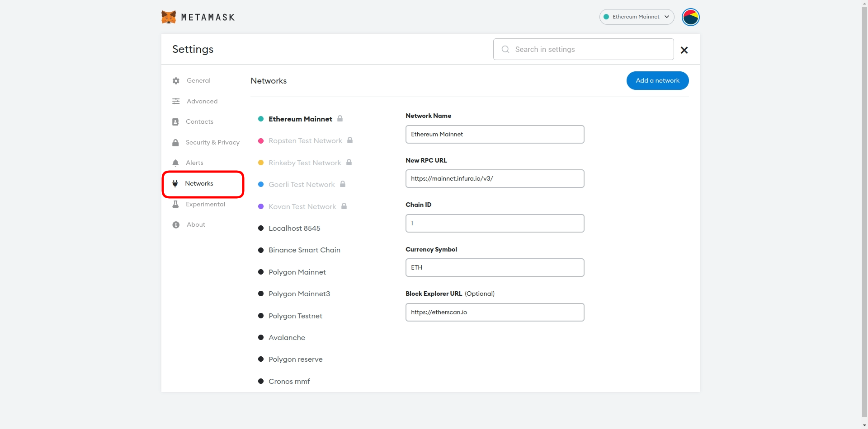Click lock icon beside Goerli Test Network

(x=343, y=184)
